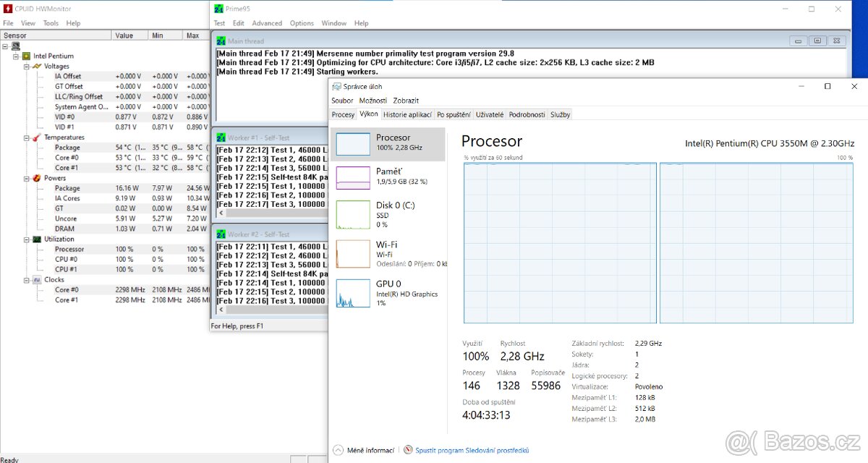Image resolution: width=868 pixels, height=463 pixels.
Task: Select the computer root node icon in HWMonitor
Action: pos(15,46)
